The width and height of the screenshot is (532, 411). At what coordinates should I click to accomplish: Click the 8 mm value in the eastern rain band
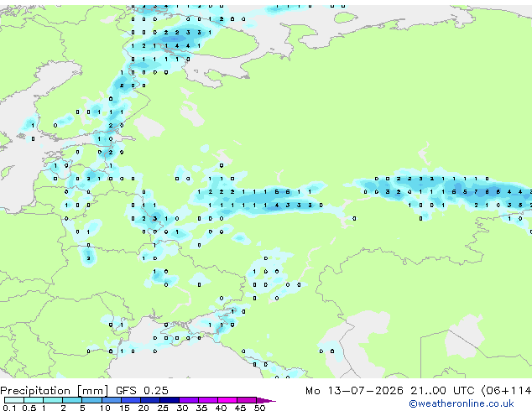click(x=487, y=192)
